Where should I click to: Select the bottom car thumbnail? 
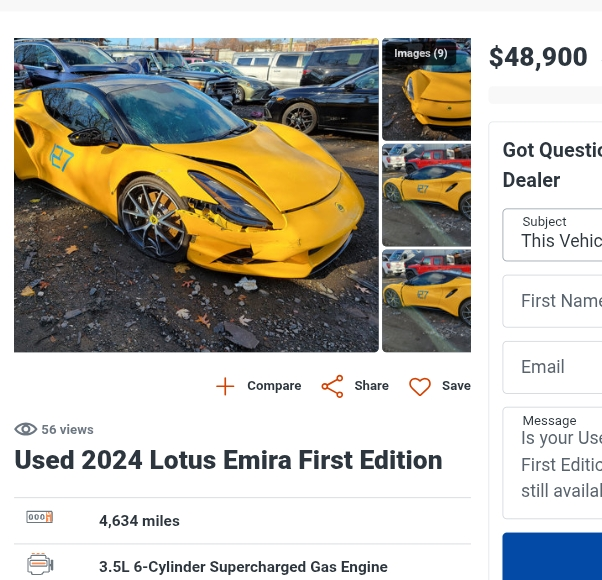point(427,300)
